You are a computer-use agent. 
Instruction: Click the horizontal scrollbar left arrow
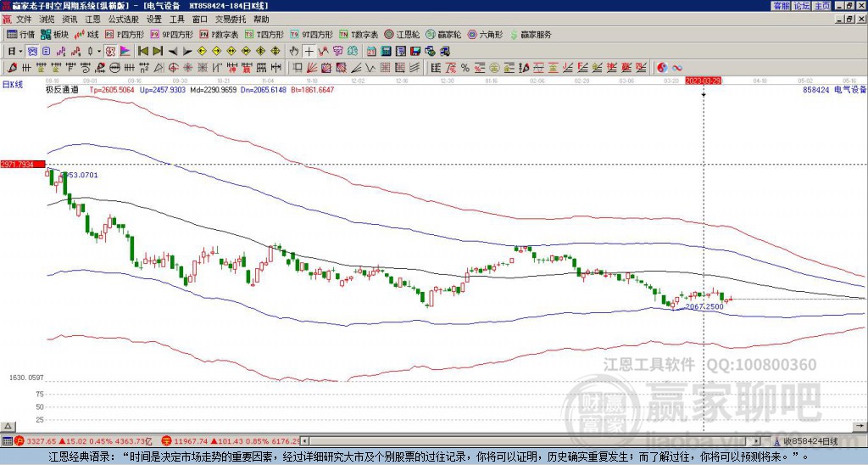305,442
